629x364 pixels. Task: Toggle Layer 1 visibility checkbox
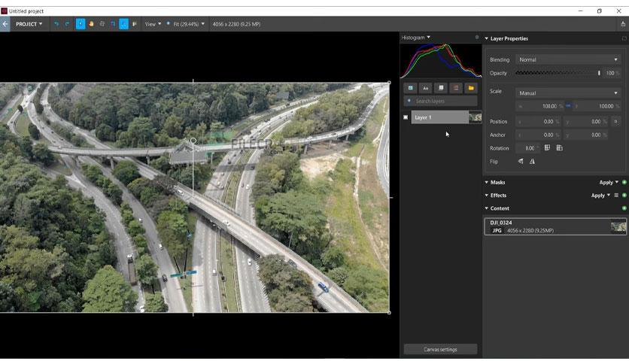coord(406,117)
